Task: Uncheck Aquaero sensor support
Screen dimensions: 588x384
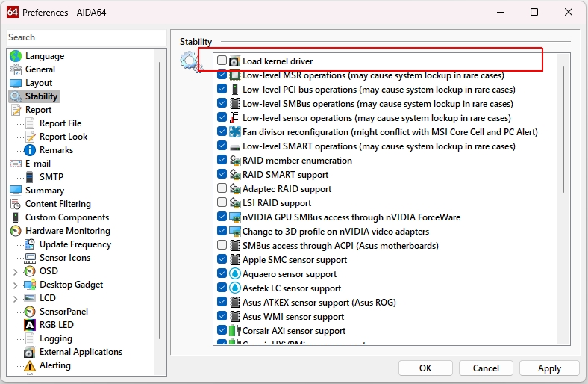Action: click(x=222, y=273)
